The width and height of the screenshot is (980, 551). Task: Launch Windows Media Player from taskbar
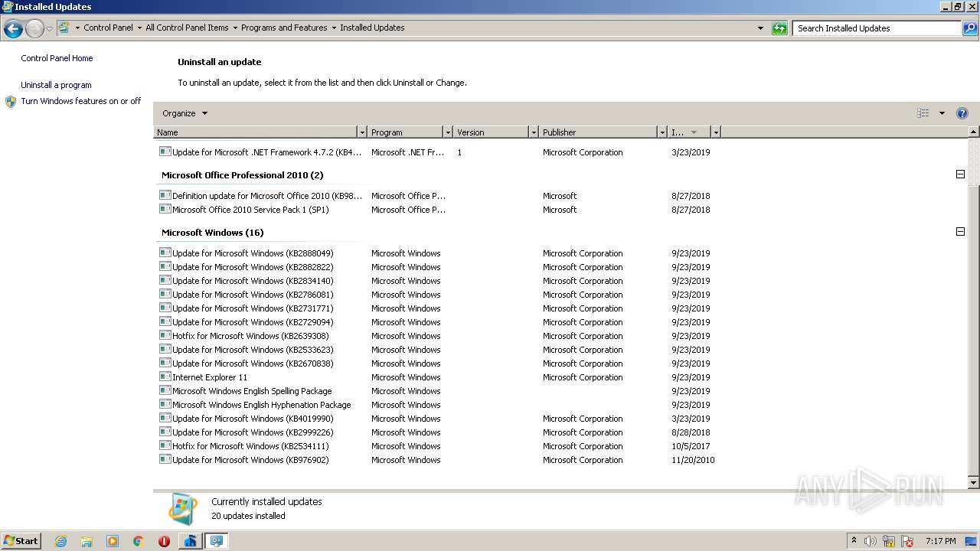(x=113, y=541)
